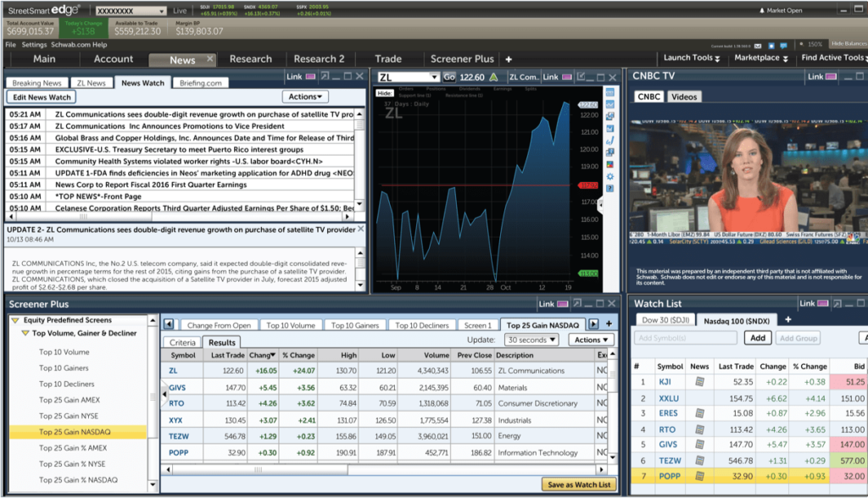Open the news icon for POPP row

(699, 476)
